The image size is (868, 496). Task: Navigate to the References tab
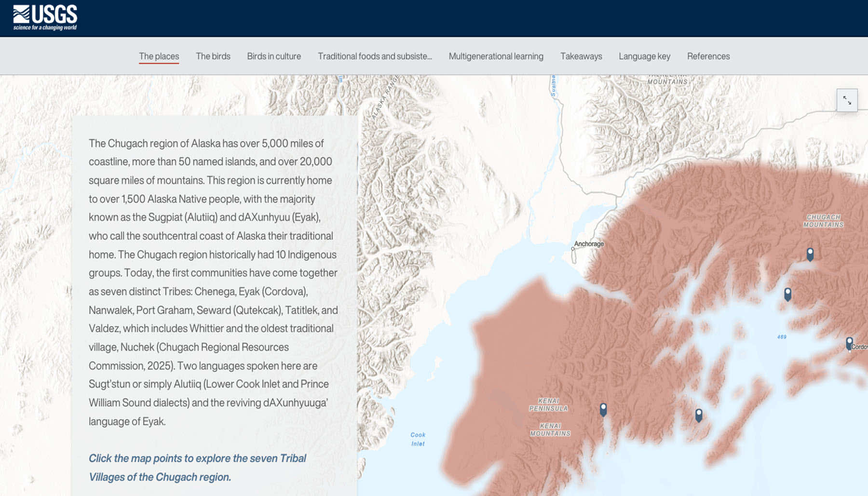[x=708, y=56]
